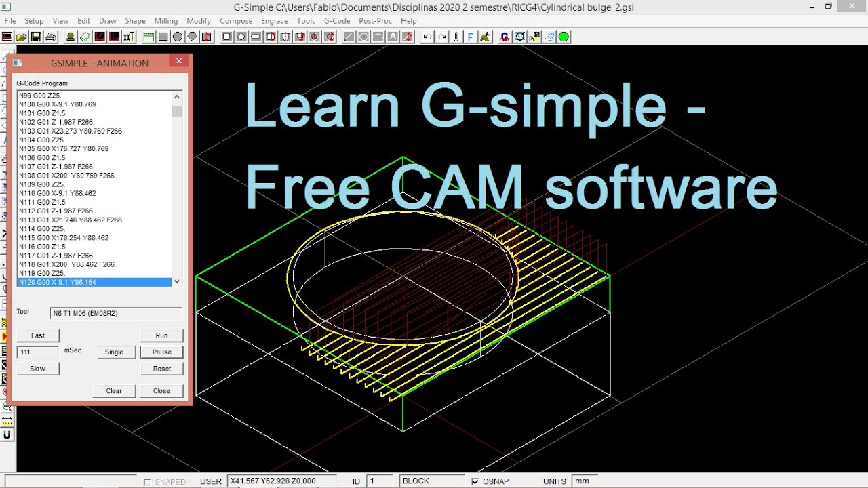The image size is (868, 488).
Task: Generate G-code with the G CODE icon
Action: (x=505, y=37)
